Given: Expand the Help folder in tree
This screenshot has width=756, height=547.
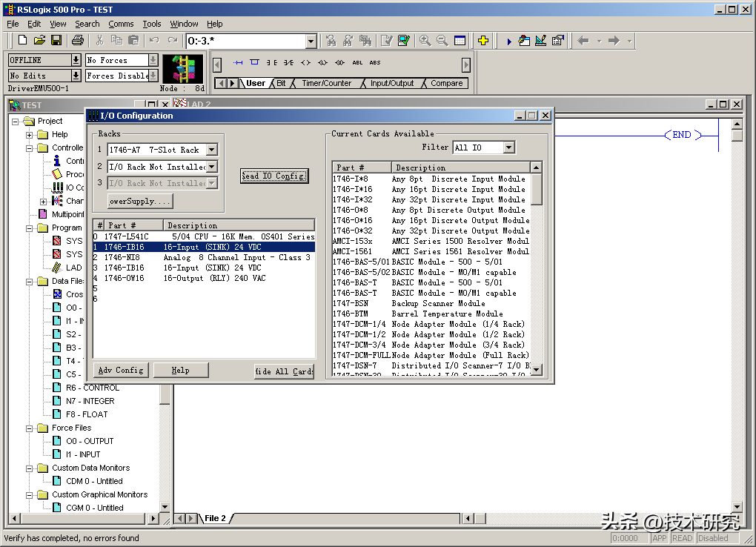Looking at the screenshot, I should (x=30, y=135).
